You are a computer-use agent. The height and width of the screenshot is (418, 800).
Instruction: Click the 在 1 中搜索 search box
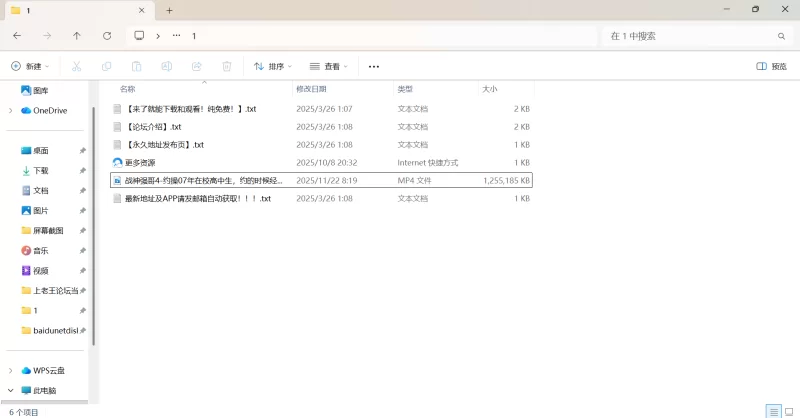click(x=690, y=36)
